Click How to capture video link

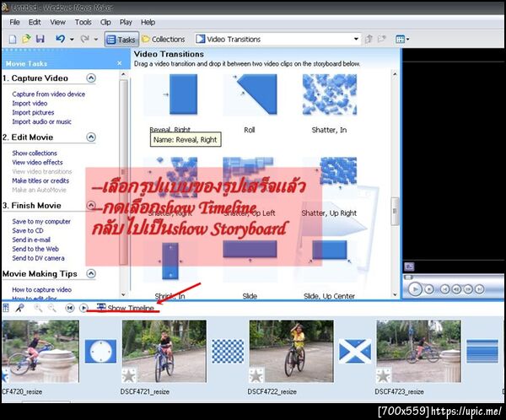point(41,289)
